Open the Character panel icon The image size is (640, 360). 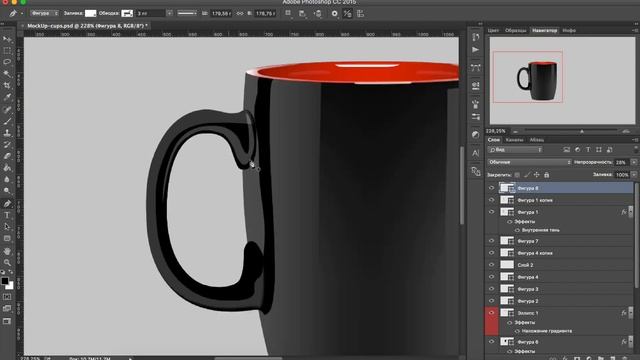(x=476, y=153)
